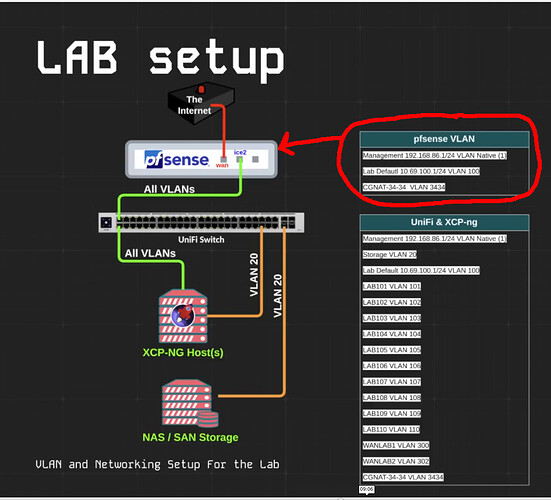Click the WANLAB1 VLAN 300 entry
The image size is (551, 500).
396,446
